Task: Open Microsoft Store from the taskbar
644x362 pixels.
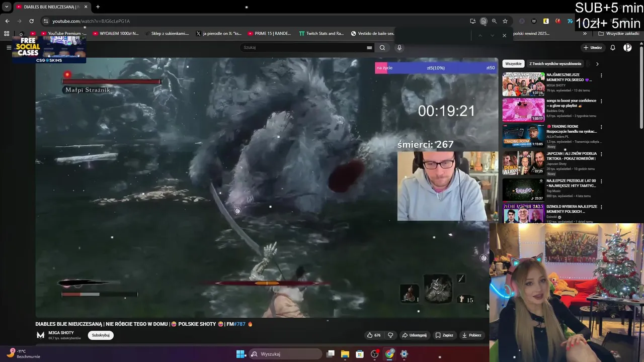Action: coord(360,354)
